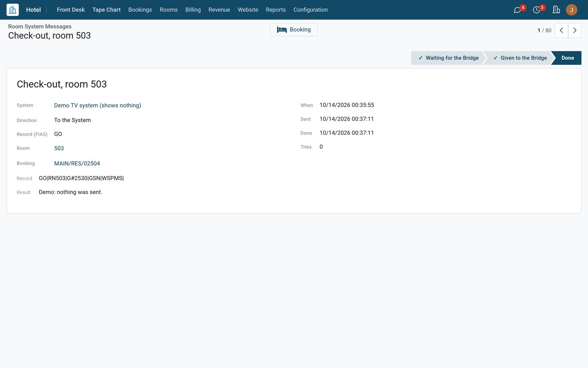Open the Rooms menu

point(169,10)
